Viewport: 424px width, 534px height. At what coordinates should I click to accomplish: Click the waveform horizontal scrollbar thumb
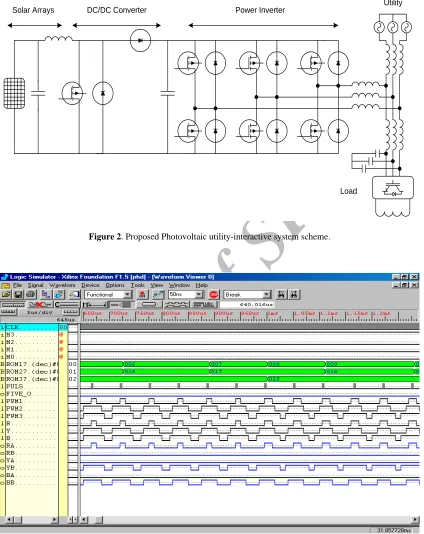(98, 520)
